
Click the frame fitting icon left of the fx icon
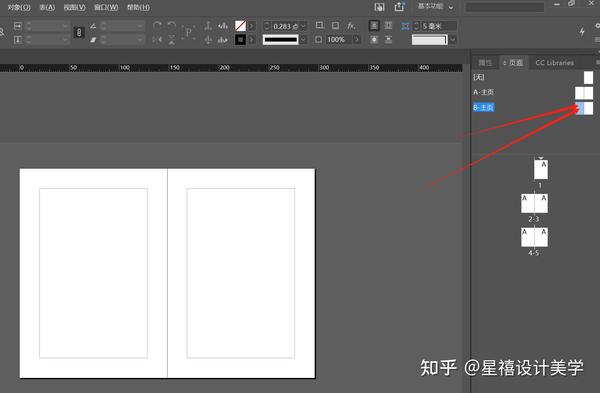pyautogui.click(x=320, y=26)
